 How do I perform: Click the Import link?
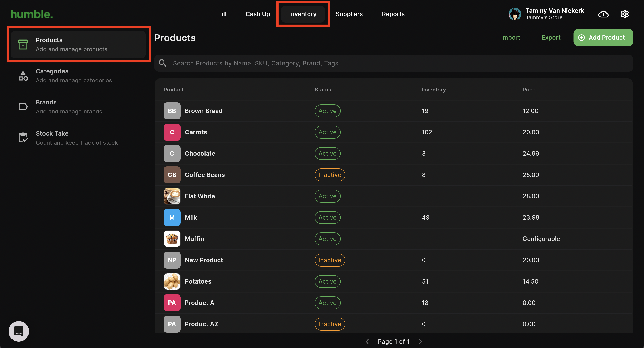tap(510, 38)
